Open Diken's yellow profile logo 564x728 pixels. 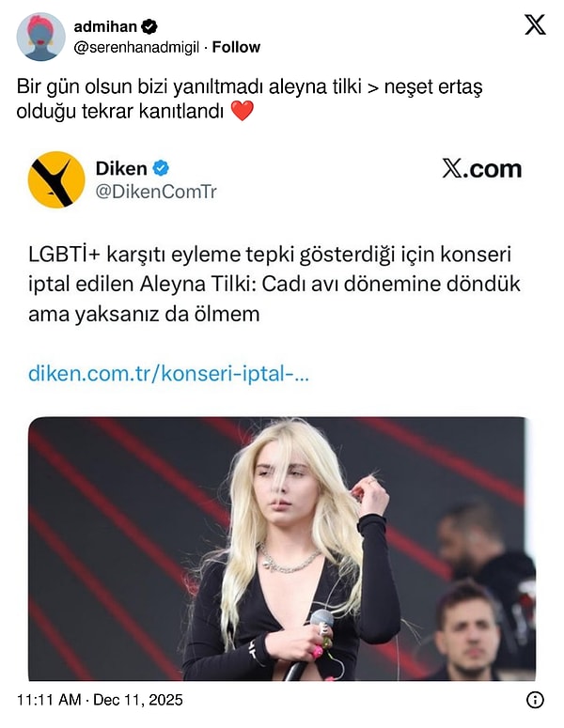tap(56, 179)
